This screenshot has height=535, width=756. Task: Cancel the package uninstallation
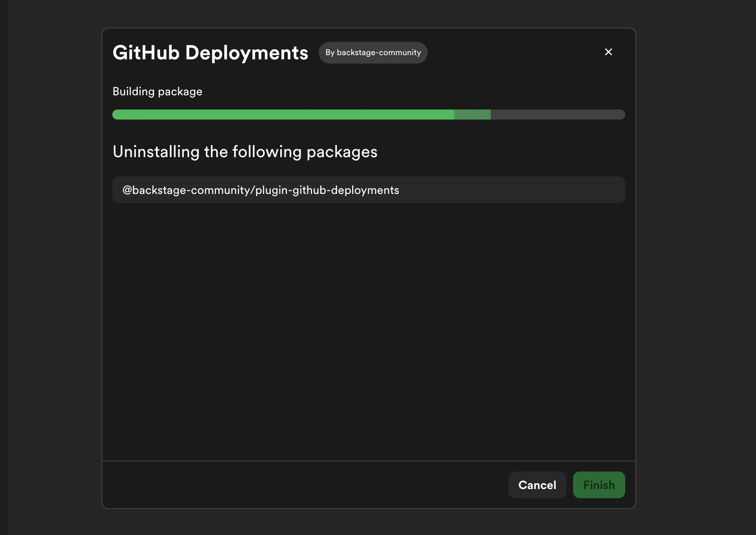pyautogui.click(x=537, y=485)
